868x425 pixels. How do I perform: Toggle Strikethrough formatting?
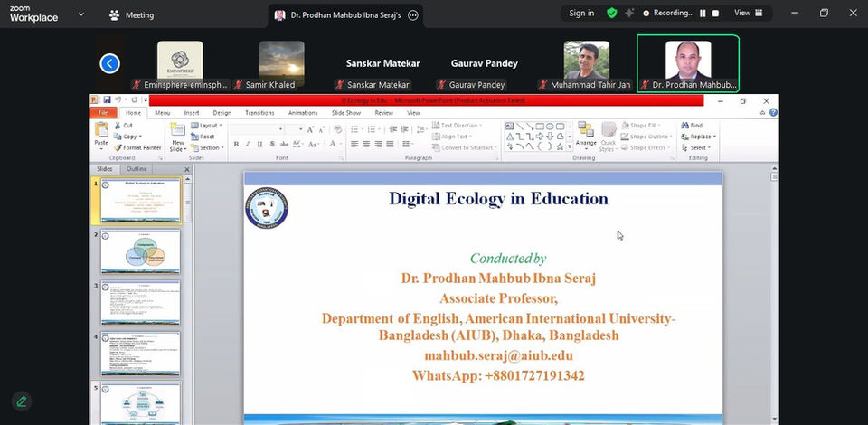[284, 144]
